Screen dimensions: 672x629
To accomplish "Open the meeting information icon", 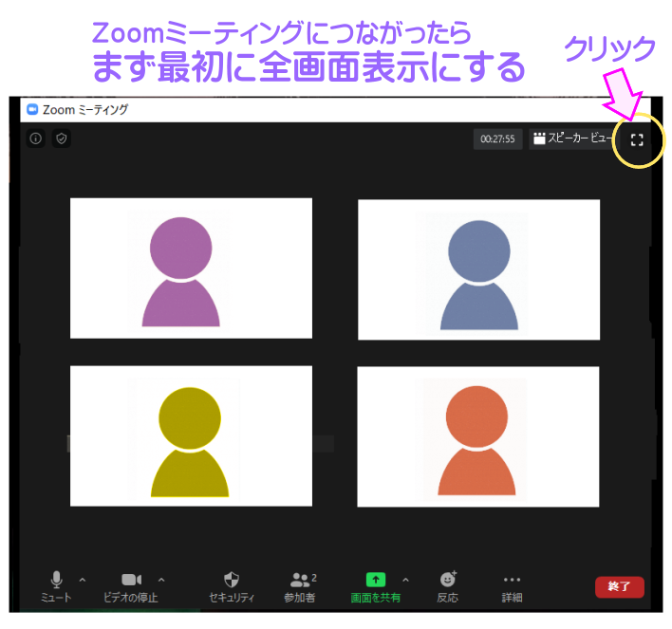I will point(36,139).
